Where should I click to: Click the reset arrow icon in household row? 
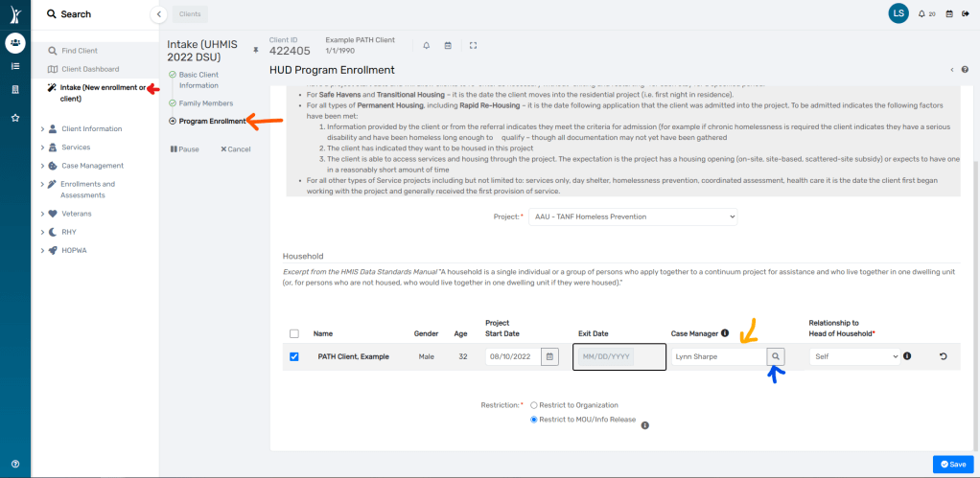[943, 356]
